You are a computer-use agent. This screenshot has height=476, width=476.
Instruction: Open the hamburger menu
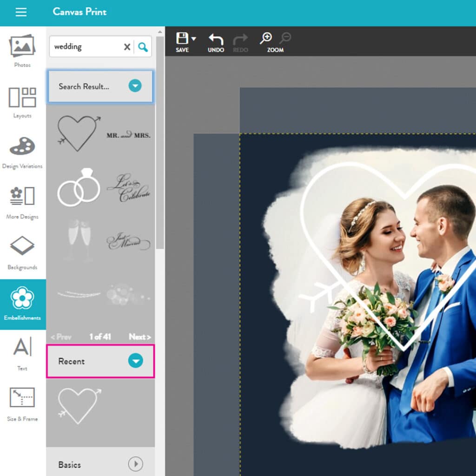point(21,13)
